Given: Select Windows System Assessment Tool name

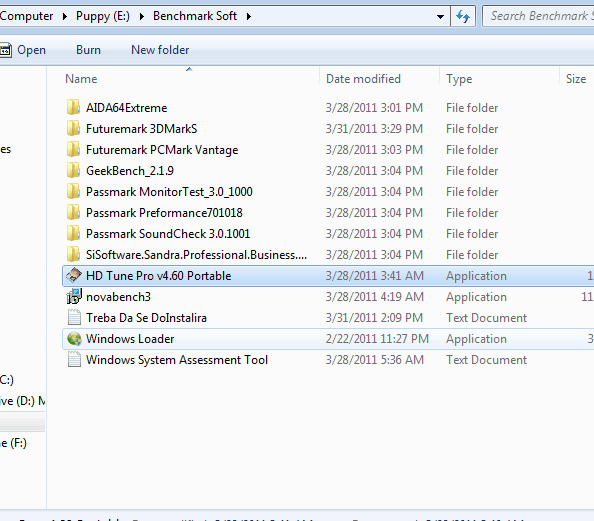Looking at the screenshot, I should coord(177,360).
